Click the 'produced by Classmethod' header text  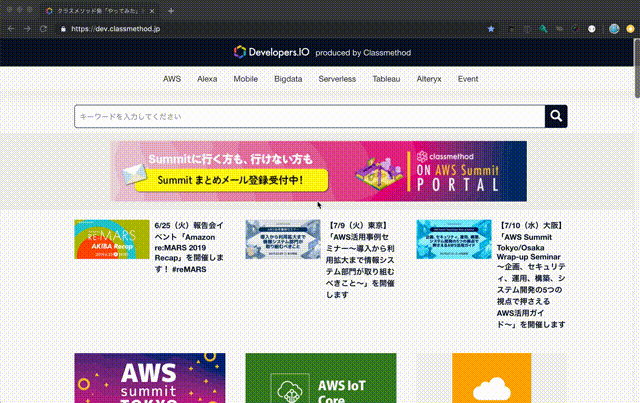pyautogui.click(x=363, y=53)
